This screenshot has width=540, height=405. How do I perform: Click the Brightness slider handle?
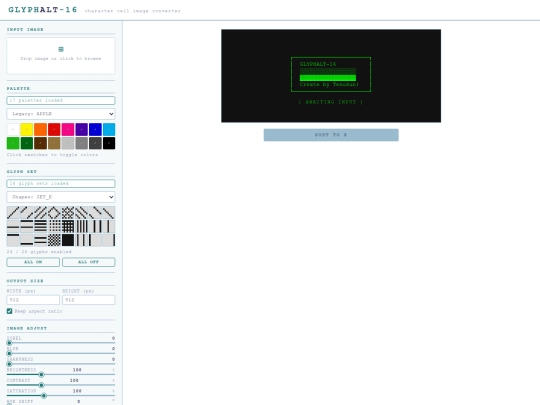click(41, 374)
